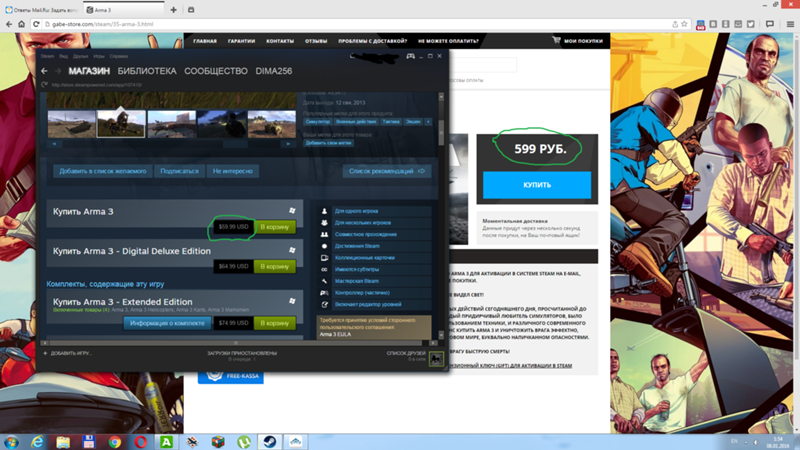Open МОИ ПОКУПКИ link

[583, 41]
